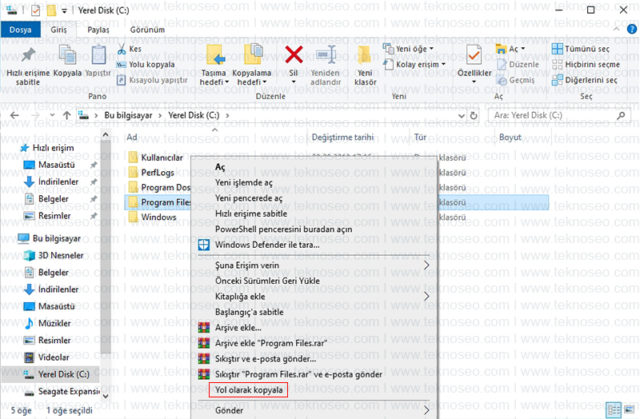Click Tümünü seç select all
Screen dimensions: 640x419
coord(580,49)
